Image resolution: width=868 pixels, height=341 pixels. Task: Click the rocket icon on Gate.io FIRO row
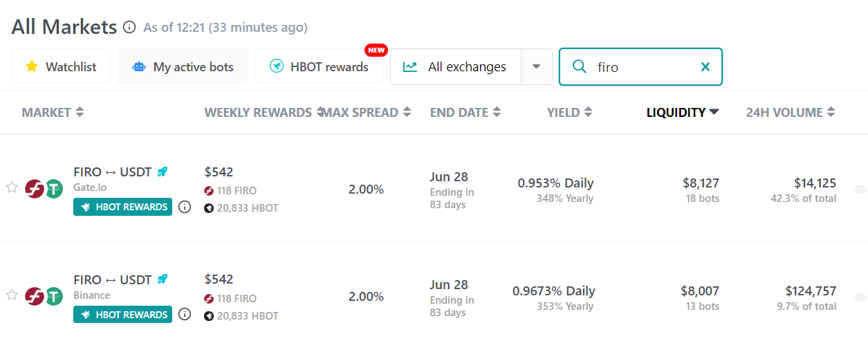(x=163, y=172)
